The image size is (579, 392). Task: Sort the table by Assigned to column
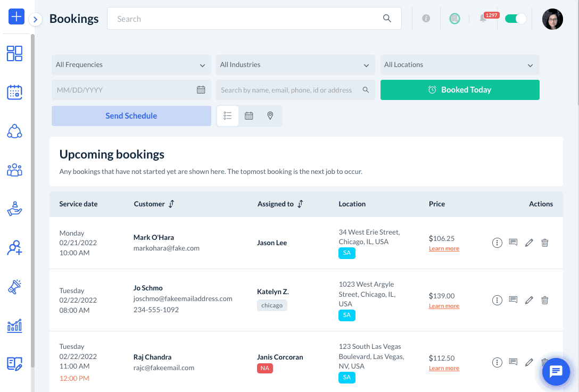[300, 204]
